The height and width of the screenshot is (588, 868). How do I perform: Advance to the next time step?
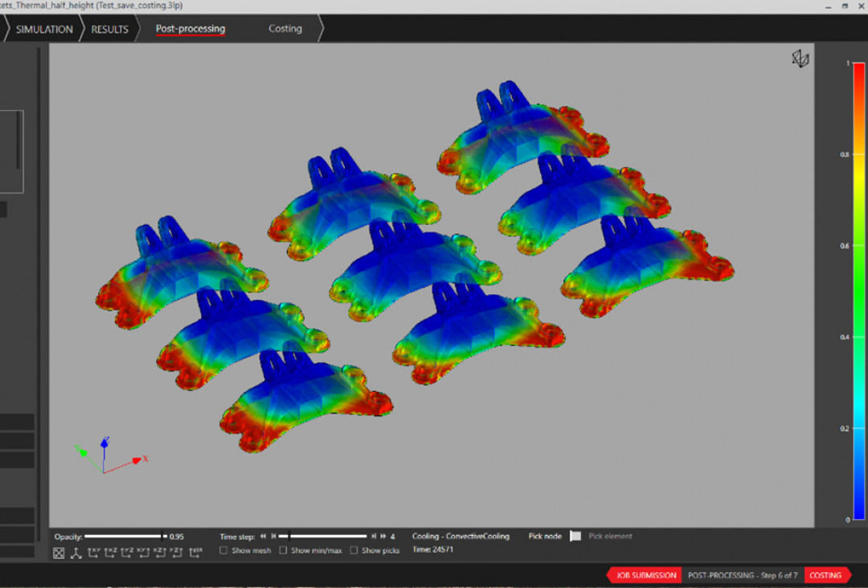(x=373, y=536)
